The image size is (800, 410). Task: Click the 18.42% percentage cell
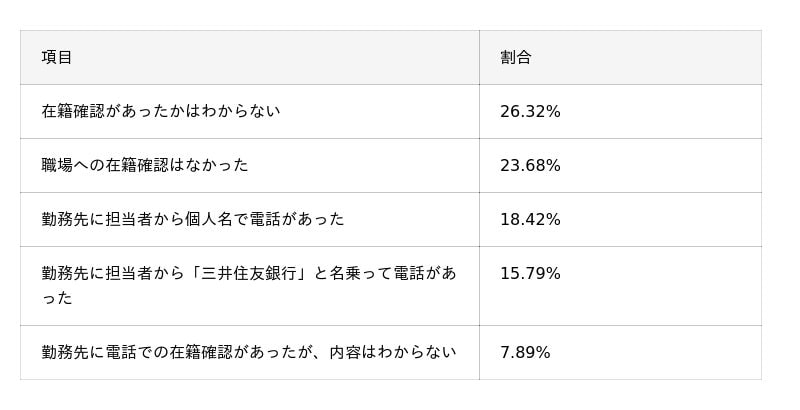530,219
